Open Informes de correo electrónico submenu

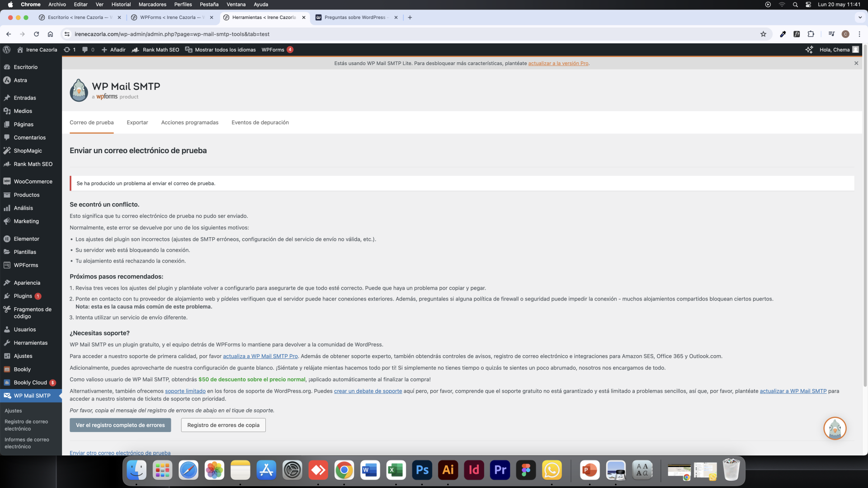[27, 443]
